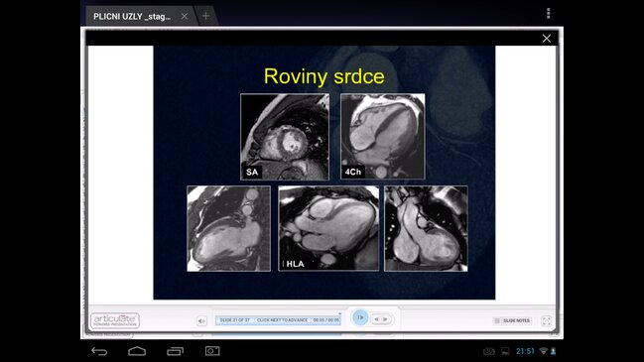
Task: Tap the Android home button
Action: (x=137, y=351)
